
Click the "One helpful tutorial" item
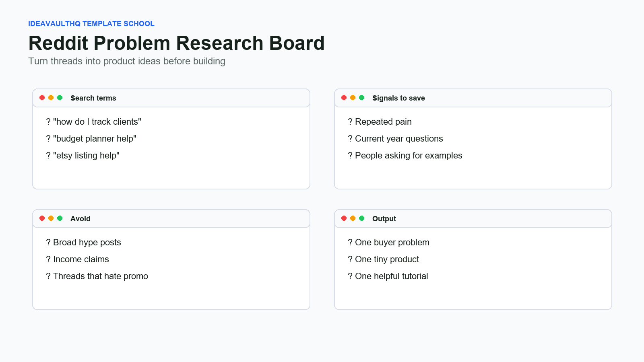pyautogui.click(x=388, y=276)
